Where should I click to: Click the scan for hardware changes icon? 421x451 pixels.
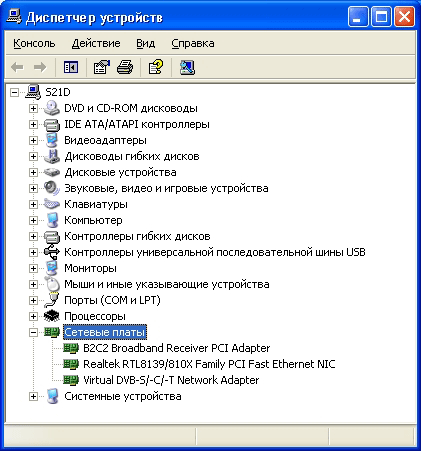tap(187, 67)
